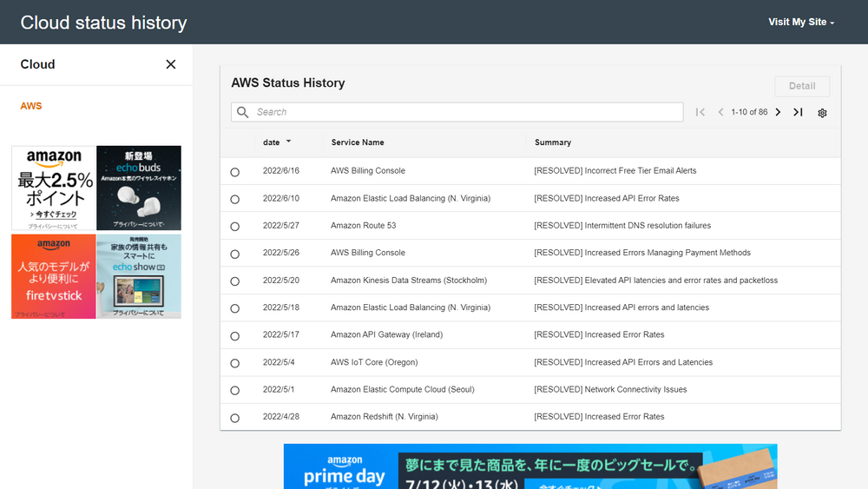Viewport: 868px width, 489px height.
Task: Open the Visit My Site dropdown
Action: tap(800, 22)
